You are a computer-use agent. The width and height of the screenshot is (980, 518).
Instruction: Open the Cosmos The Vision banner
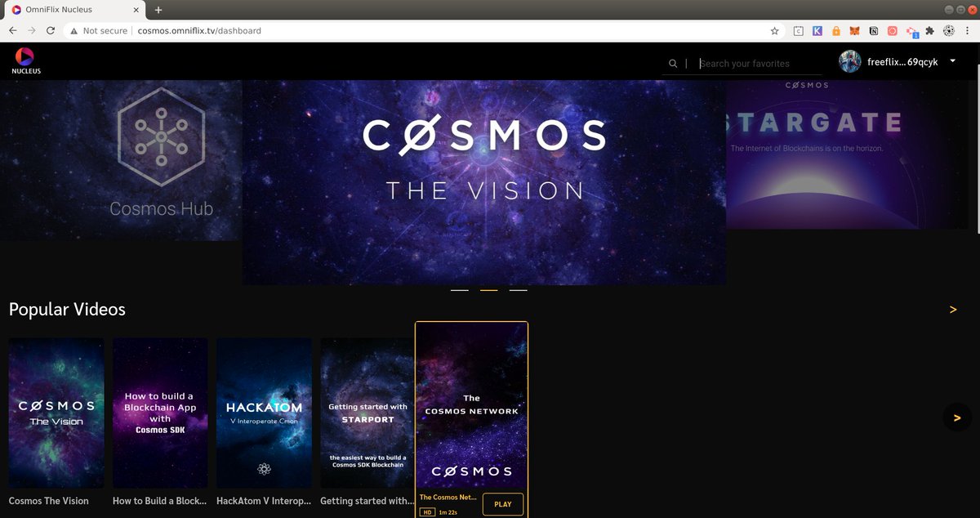[484, 182]
